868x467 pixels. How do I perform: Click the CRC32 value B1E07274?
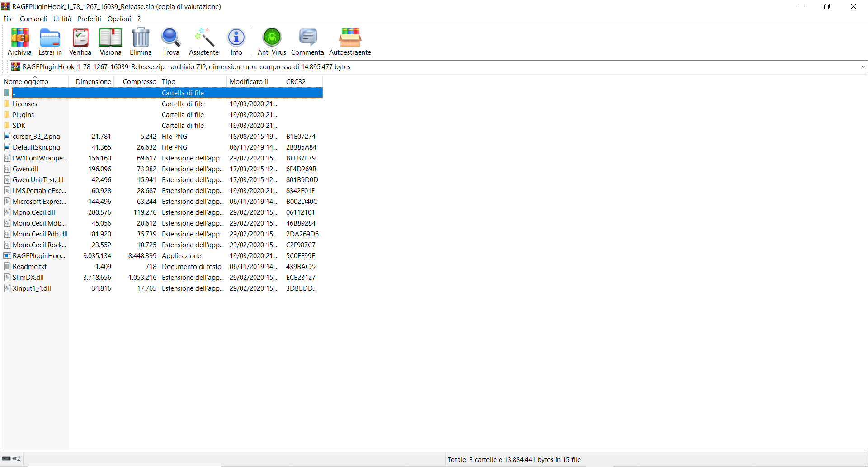pyautogui.click(x=301, y=137)
